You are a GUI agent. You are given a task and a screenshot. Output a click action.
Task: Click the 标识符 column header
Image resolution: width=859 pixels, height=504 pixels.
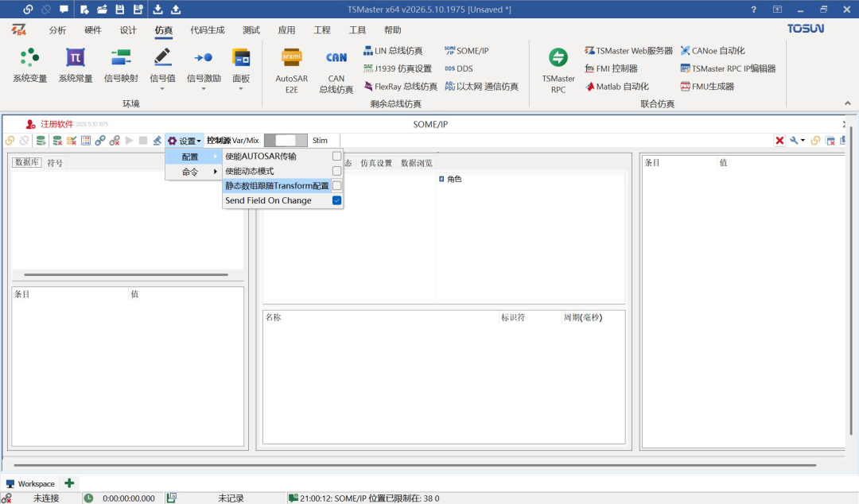click(x=513, y=317)
